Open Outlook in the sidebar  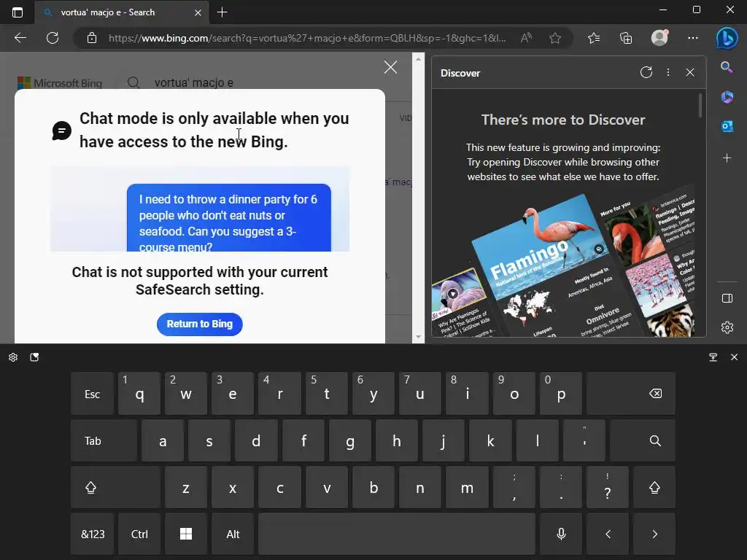click(727, 126)
